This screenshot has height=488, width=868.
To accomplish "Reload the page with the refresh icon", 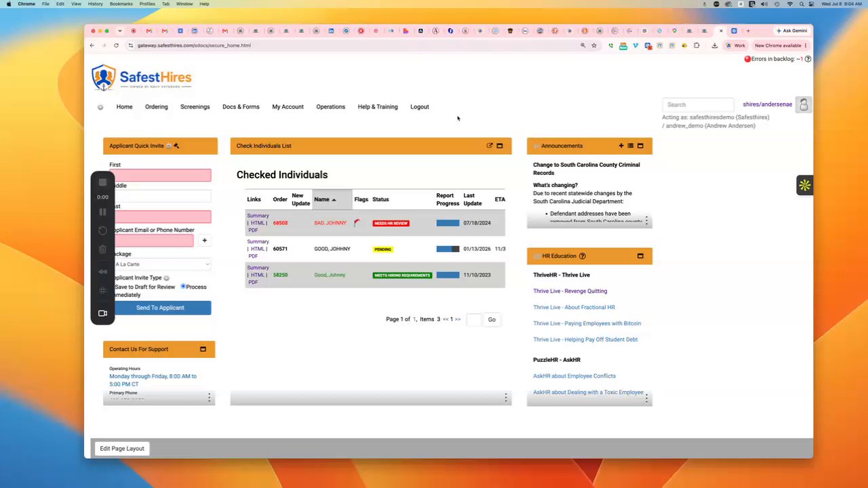I will pyautogui.click(x=116, y=45).
